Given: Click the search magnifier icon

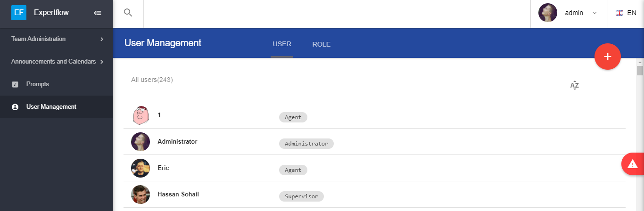Looking at the screenshot, I should (x=128, y=13).
